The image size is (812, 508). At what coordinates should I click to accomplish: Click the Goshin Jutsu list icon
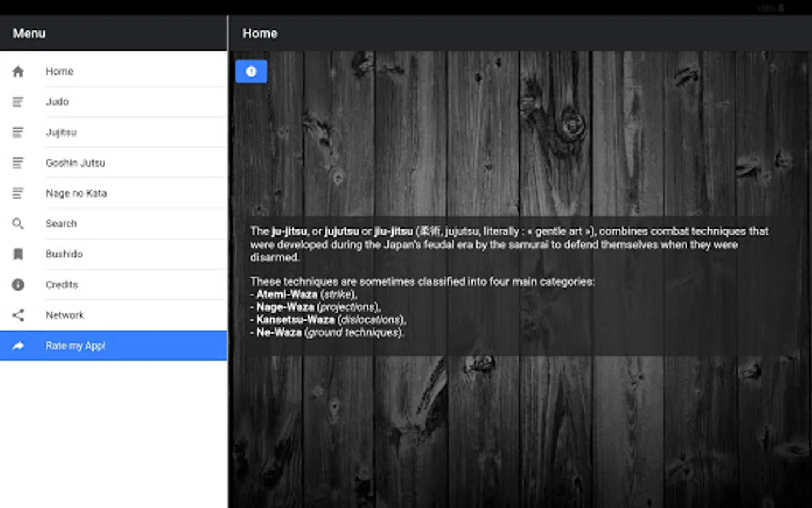[x=18, y=163]
